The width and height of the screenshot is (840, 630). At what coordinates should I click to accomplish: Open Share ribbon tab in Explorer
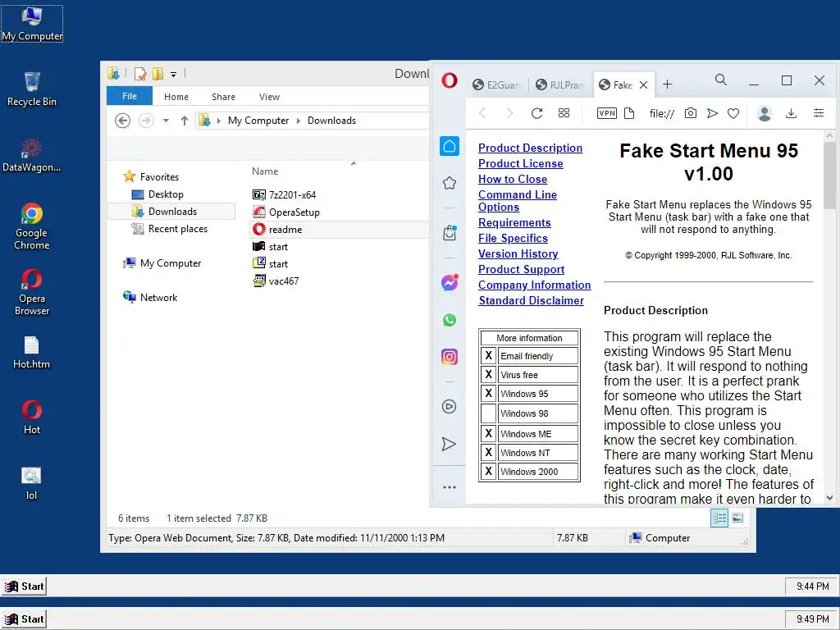[x=223, y=97]
